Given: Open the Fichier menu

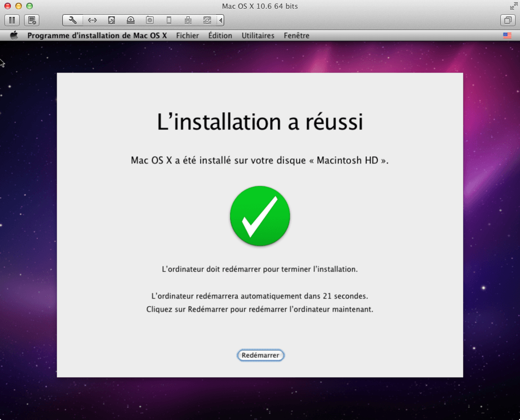Looking at the screenshot, I should coord(188,36).
